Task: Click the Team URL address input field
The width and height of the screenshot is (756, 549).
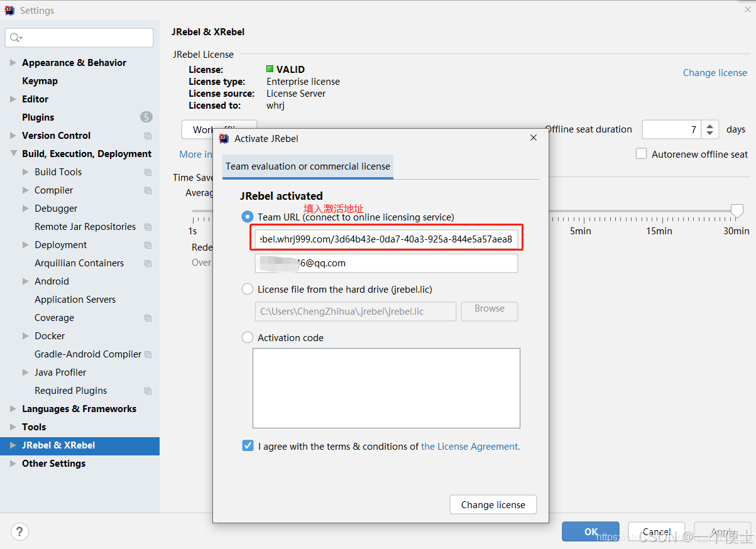Action: click(386, 239)
